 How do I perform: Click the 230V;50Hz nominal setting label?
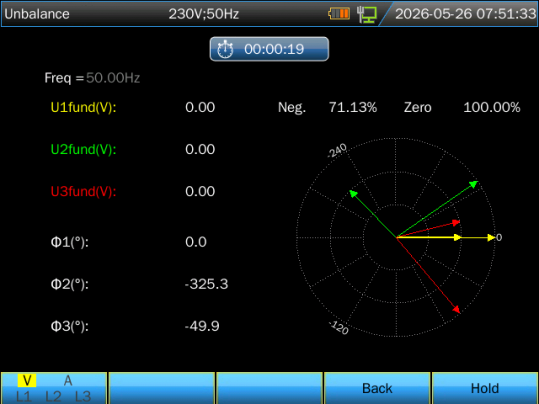pyautogui.click(x=204, y=14)
